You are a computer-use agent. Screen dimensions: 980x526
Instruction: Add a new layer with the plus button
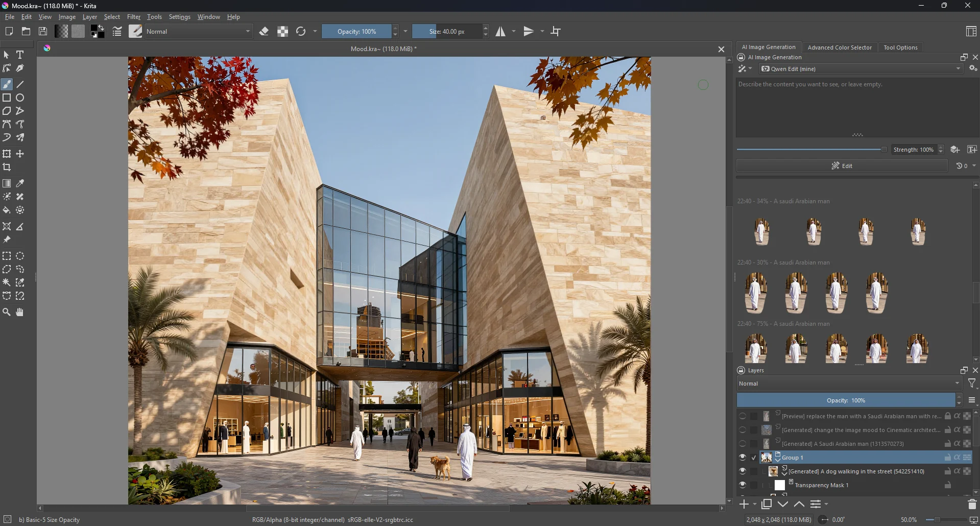[745, 504]
